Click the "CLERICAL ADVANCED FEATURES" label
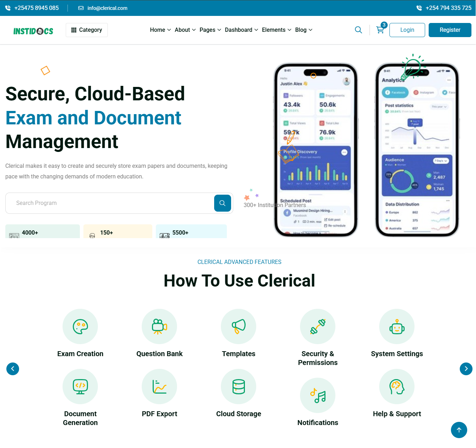The height and width of the screenshot is (448, 476). tap(239, 262)
